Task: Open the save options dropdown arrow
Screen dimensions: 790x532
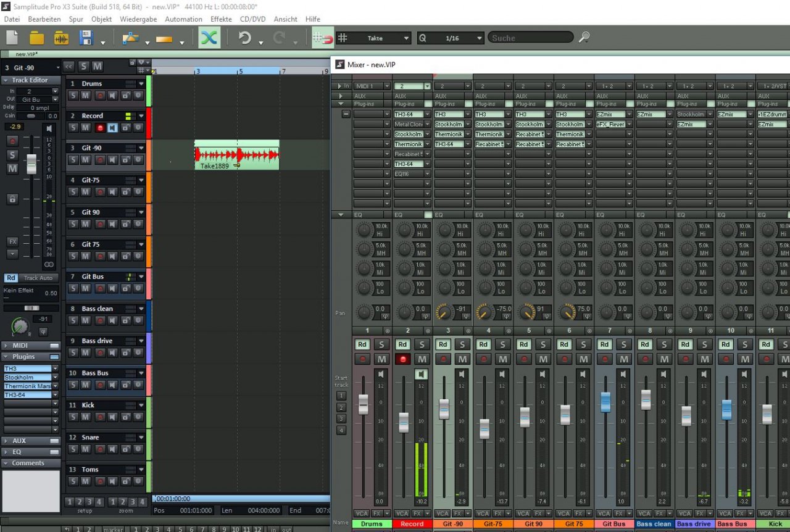Action: [x=103, y=43]
